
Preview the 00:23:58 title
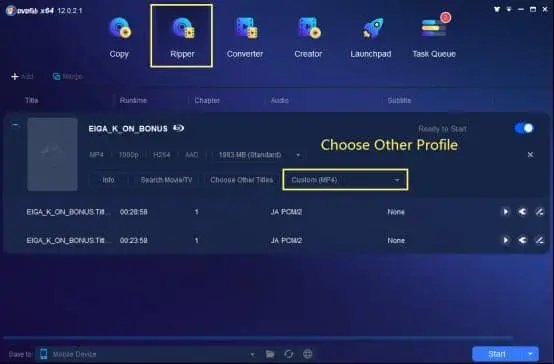pos(506,240)
